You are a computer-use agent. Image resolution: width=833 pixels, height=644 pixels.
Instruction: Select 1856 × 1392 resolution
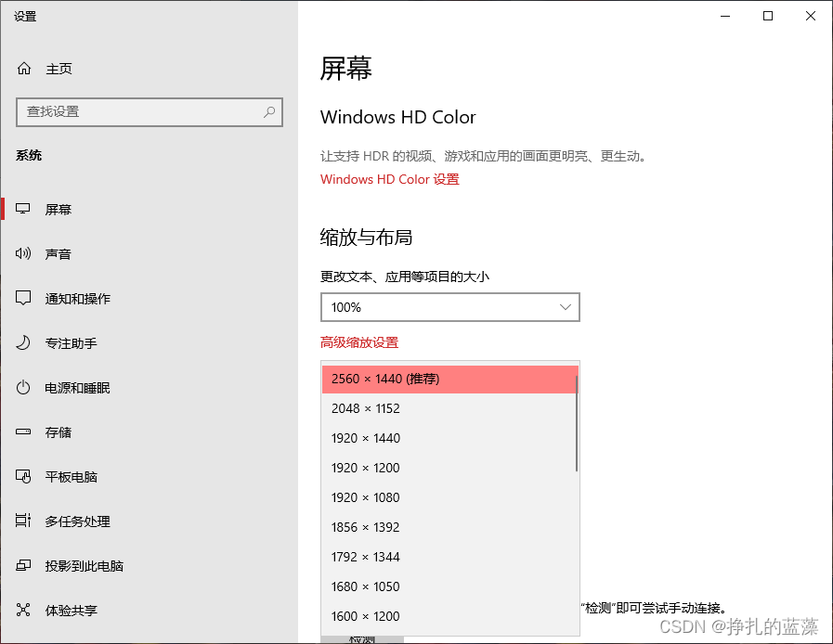(x=449, y=527)
